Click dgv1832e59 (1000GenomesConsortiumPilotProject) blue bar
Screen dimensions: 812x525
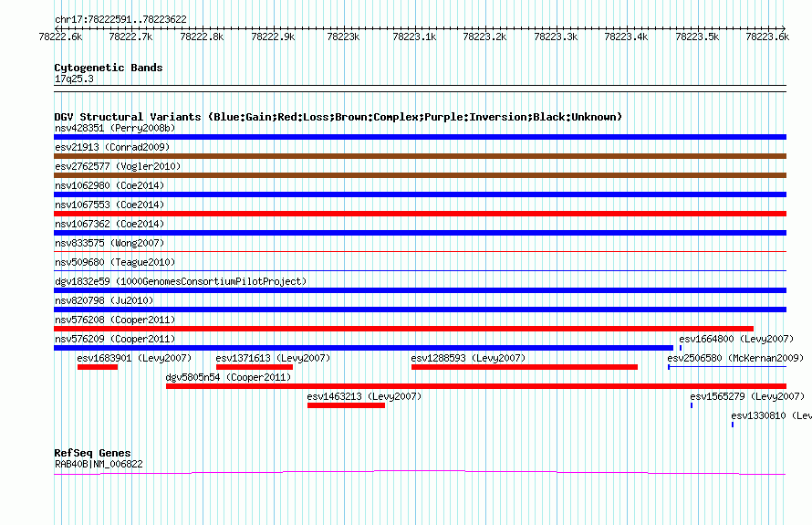(x=420, y=290)
